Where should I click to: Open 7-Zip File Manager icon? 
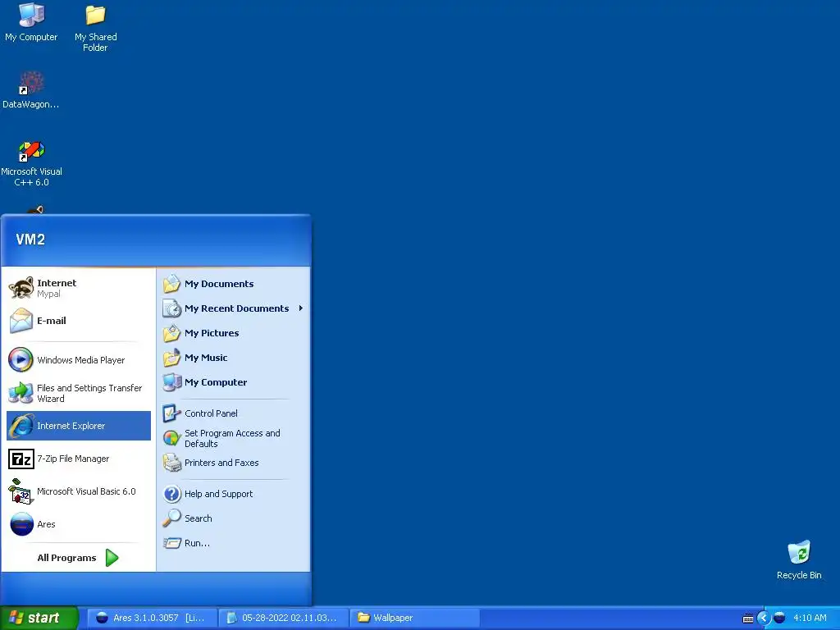21,459
